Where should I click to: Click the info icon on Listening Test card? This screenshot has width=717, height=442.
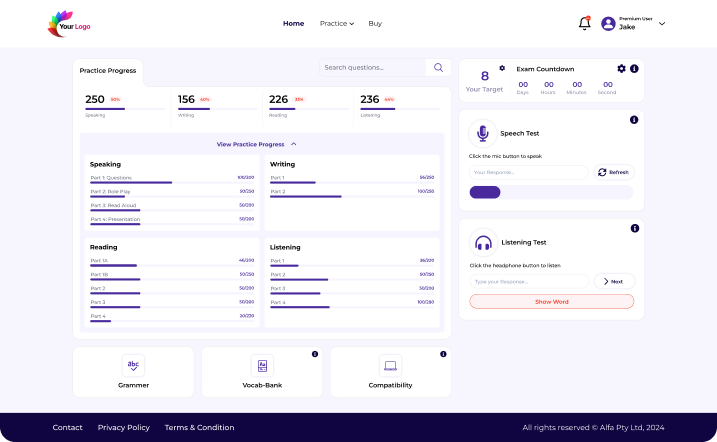pos(634,229)
